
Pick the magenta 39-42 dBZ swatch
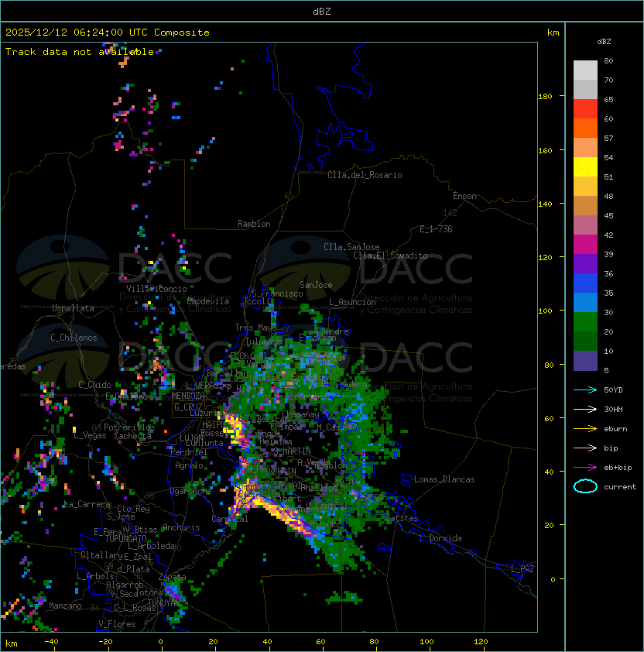(x=585, y=245)
